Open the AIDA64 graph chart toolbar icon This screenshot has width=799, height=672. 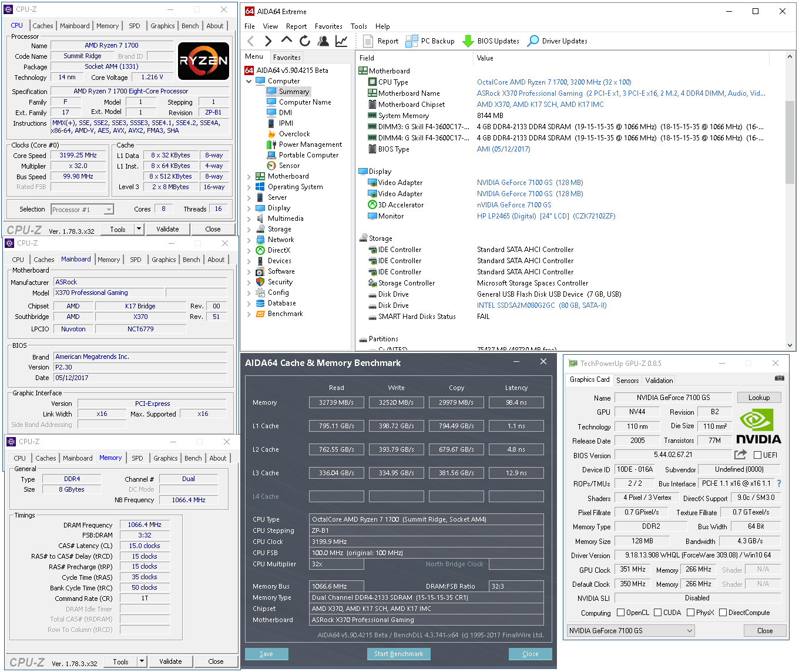pyautogui.click(x=341, y=41)
